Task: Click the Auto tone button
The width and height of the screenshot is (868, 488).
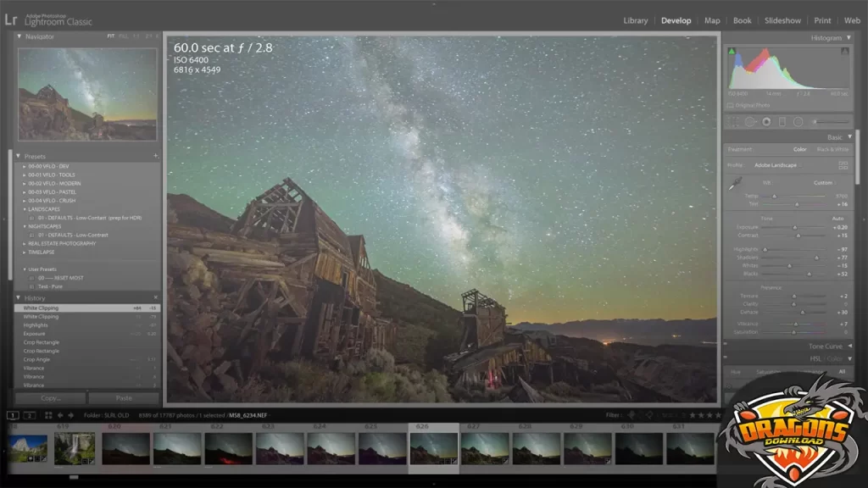Action: [837, 219]
